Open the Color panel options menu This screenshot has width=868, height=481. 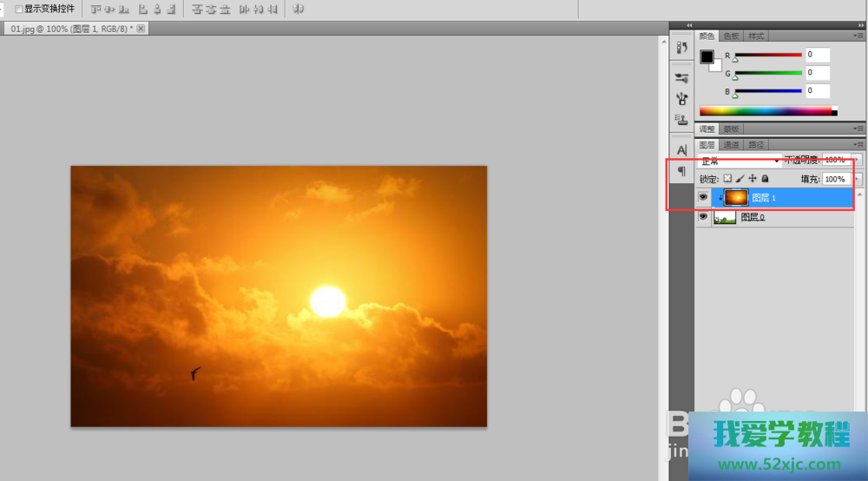859,36
